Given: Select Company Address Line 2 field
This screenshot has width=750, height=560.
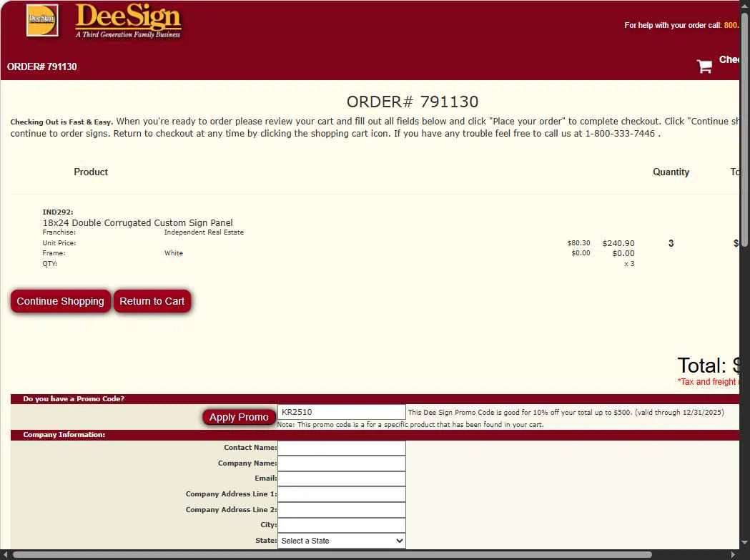Looking at the screenshot, I should click(342, 510).
